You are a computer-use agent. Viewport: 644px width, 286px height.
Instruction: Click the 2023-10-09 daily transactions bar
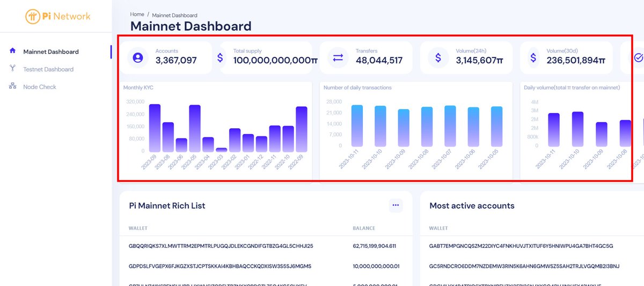(404, 127)
